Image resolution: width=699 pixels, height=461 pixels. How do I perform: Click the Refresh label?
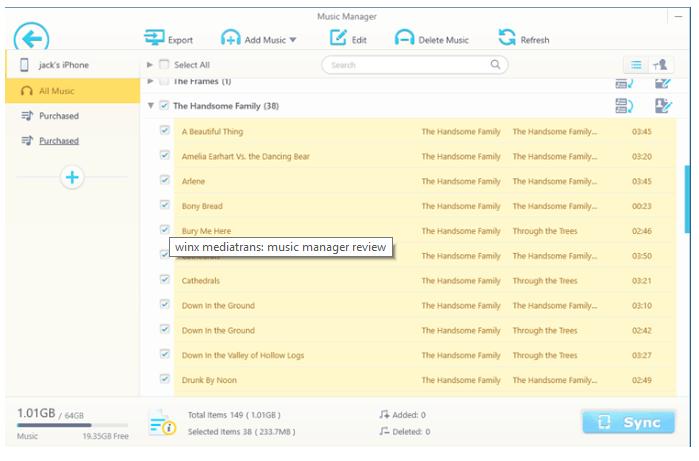[535, 40]
